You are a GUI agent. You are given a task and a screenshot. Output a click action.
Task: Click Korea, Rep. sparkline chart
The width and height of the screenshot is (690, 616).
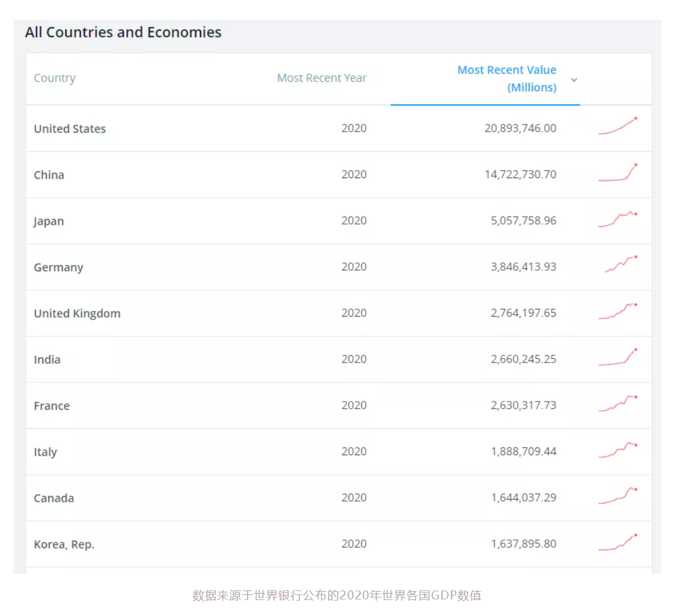click(617, 543)
